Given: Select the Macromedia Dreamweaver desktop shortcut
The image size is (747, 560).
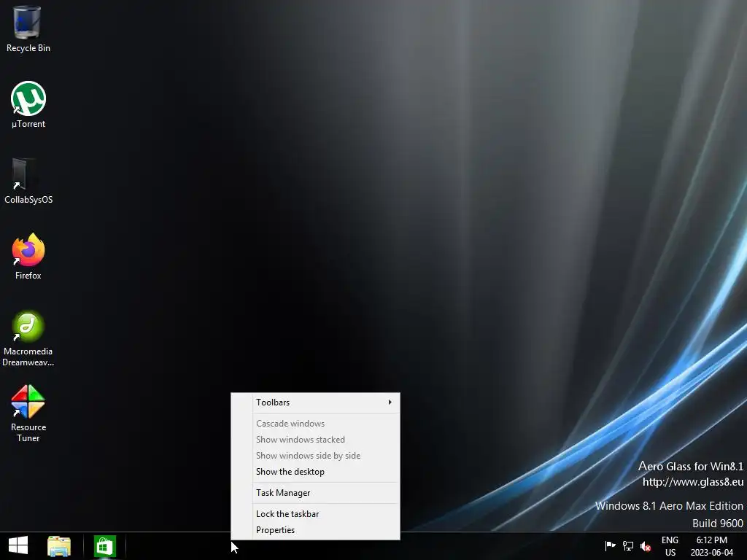Looking at the screenshot, I should coord(28,338).
